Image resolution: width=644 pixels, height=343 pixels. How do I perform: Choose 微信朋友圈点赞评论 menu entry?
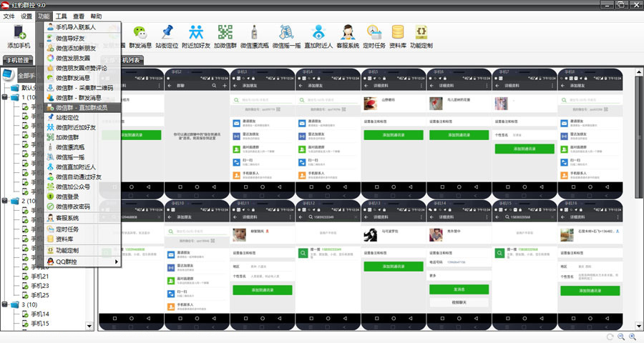pyautogui.click(x=82, y=68)
